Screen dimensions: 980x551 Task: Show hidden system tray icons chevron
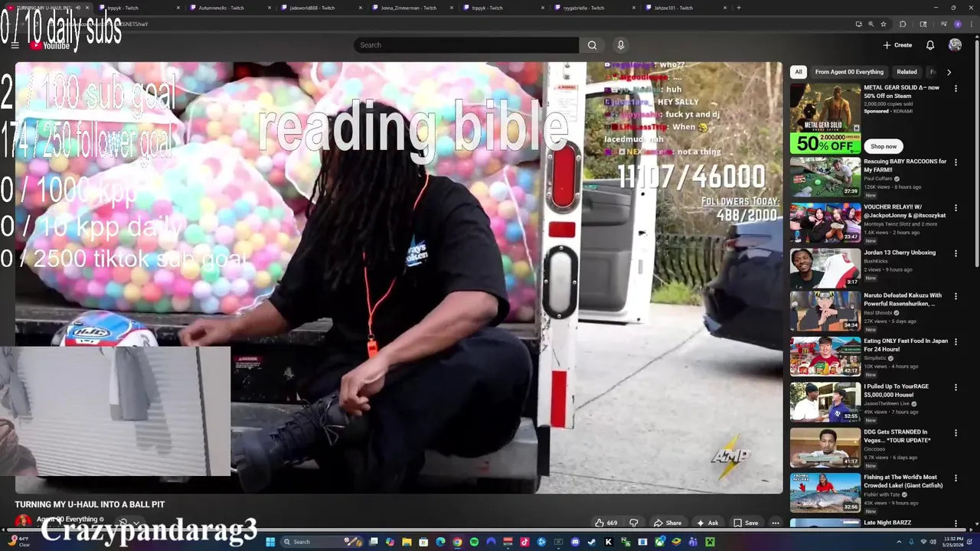[x=899, y=542]
